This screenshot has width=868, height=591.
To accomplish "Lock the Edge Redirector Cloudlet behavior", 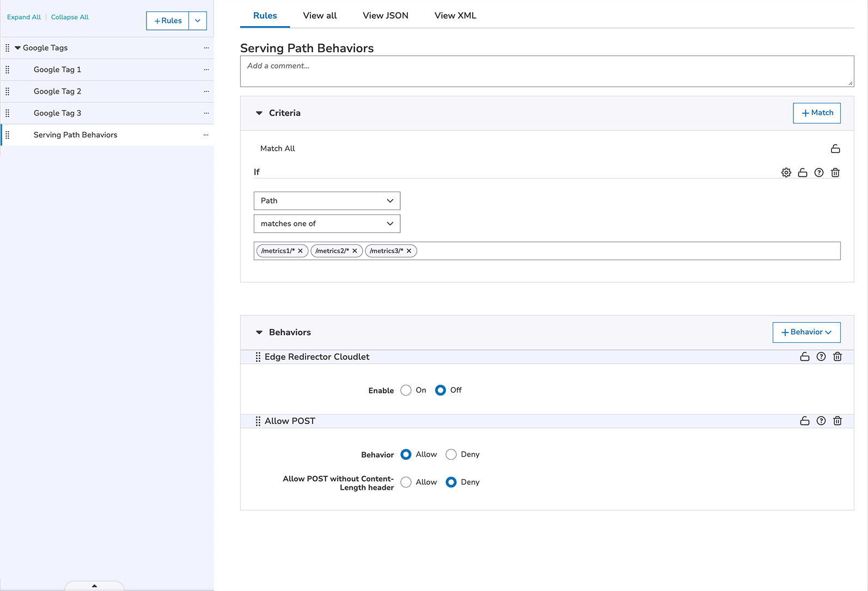I will pos(804,356).
